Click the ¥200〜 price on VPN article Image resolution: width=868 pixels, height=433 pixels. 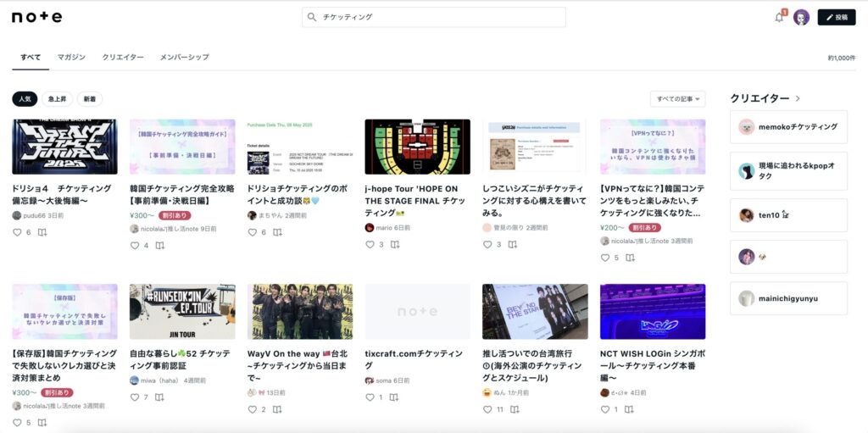612,228
